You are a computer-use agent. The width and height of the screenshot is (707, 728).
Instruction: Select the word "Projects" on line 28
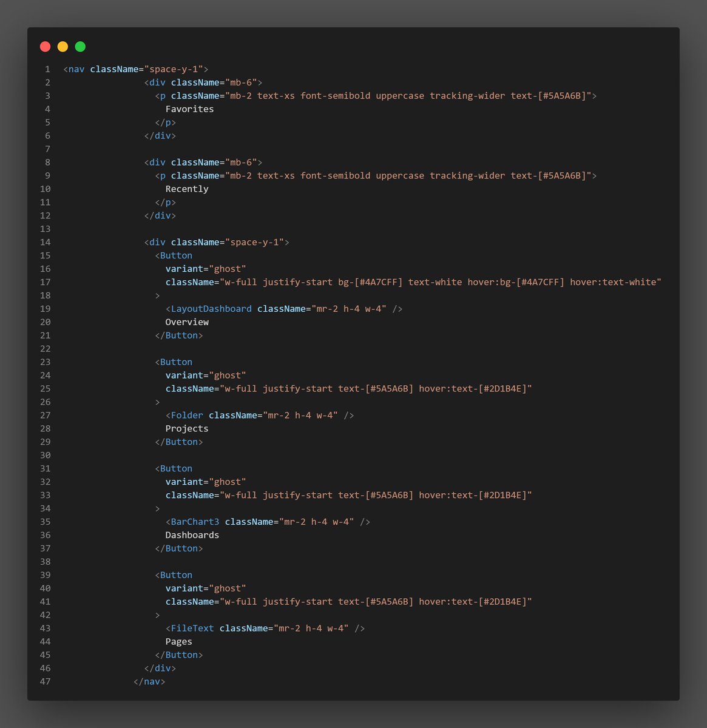tap(187, 429)
